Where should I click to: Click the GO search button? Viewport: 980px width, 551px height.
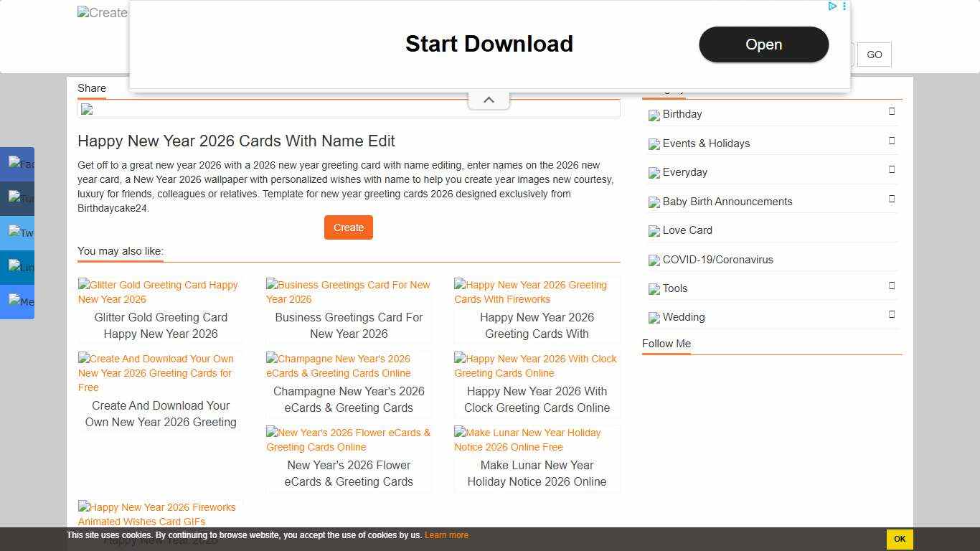tap(874, 55)
